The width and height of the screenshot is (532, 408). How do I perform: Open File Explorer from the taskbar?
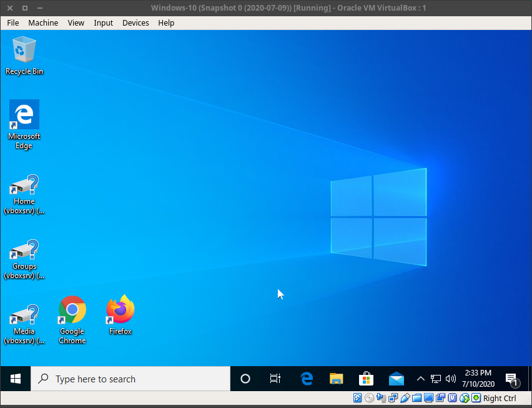337,379
